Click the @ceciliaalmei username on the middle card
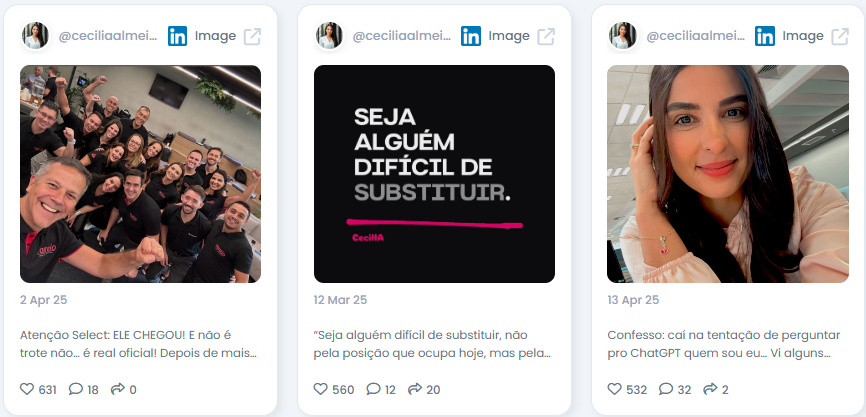Screen dimensions: 866x417 coord(402,36)
